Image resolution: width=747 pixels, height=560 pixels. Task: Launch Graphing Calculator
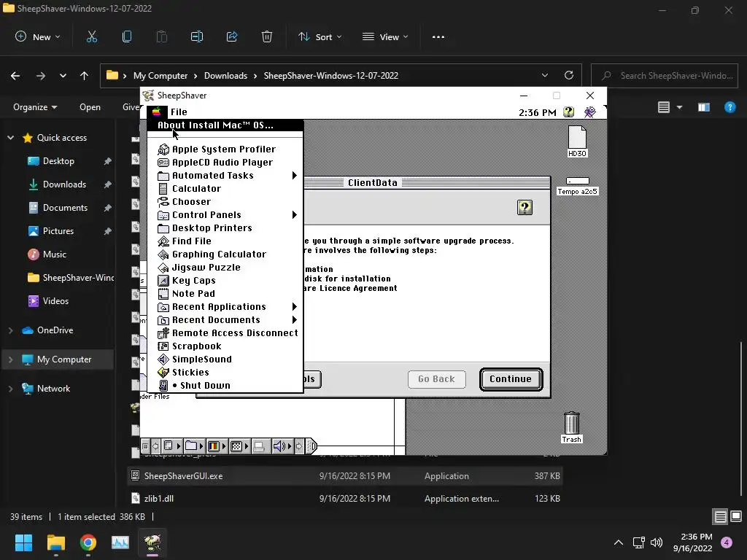(225, 254)
